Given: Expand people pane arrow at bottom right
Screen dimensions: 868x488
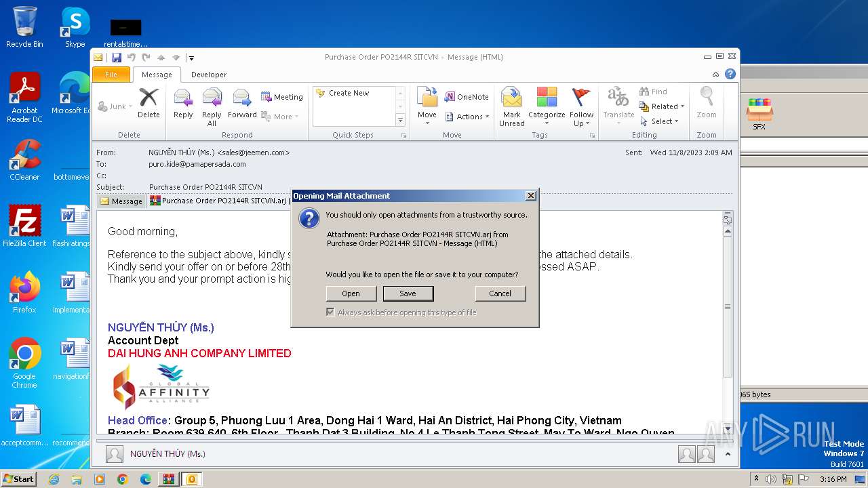Looking at the screenshot, I should pyautogui.click(x=728, y=454).
